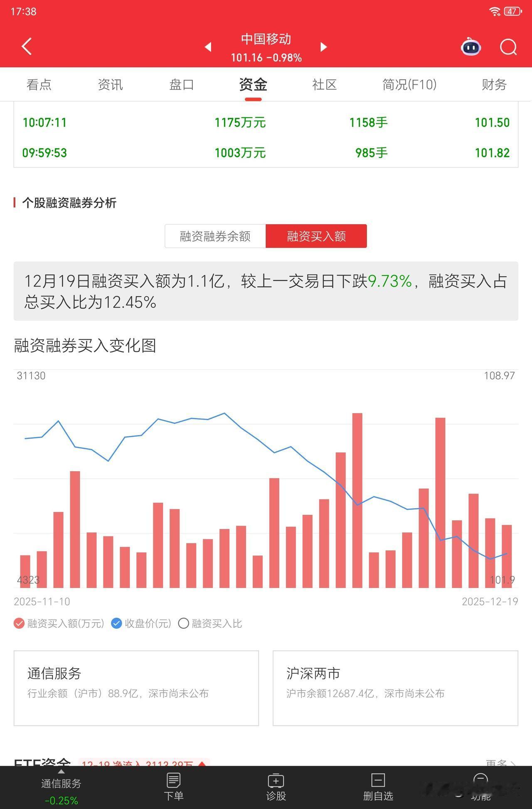Switch to the 看点 tab
The image size is (532, 809).
point(39,84)
